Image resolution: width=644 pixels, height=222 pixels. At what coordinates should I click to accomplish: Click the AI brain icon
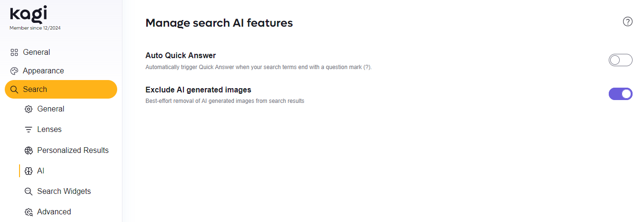[x=29, y=171]
